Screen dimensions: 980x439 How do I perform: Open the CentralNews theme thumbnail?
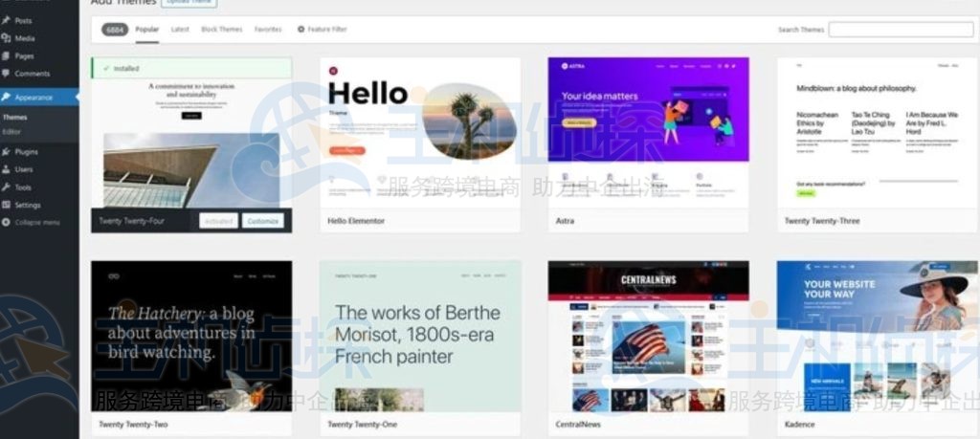click(648, 336)
